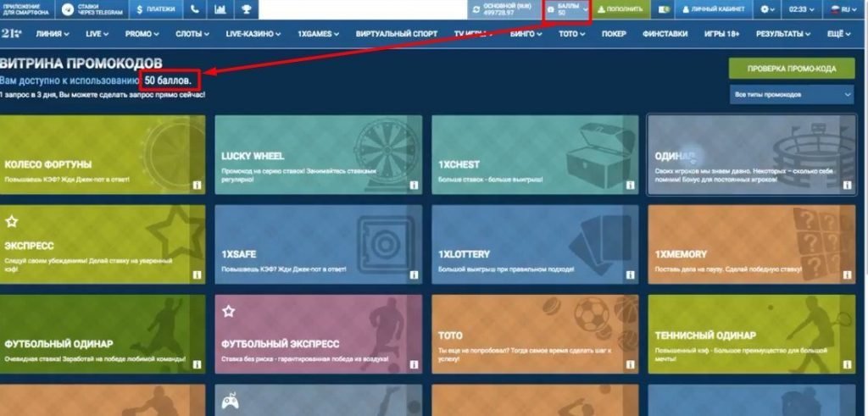The height and width of the screenshot is (416, 868).
Task: Show info for Футбольный одинар card
Action: pos(197,364)
